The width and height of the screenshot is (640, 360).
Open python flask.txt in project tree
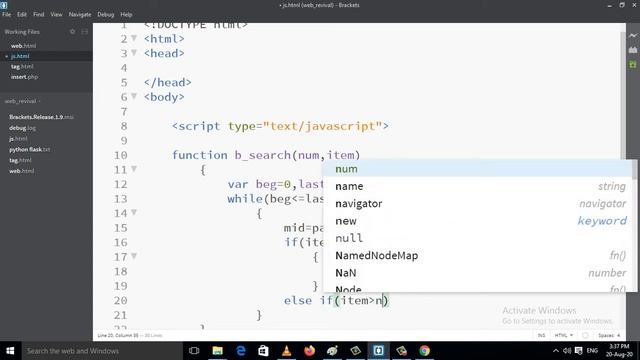pos(29,150)
